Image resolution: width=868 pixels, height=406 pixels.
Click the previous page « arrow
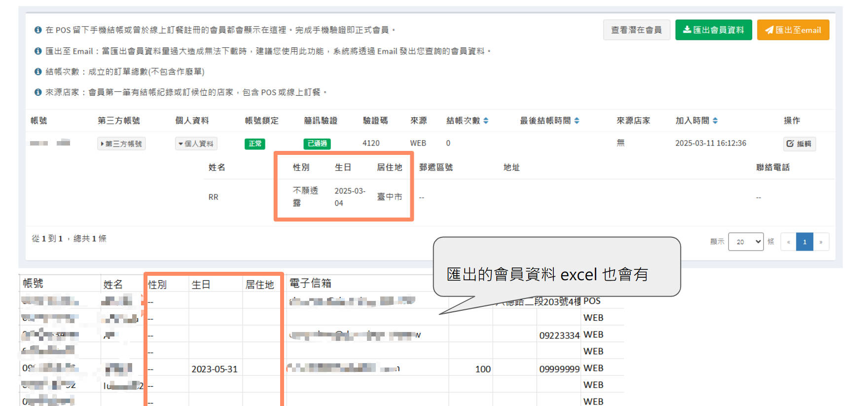788,242
